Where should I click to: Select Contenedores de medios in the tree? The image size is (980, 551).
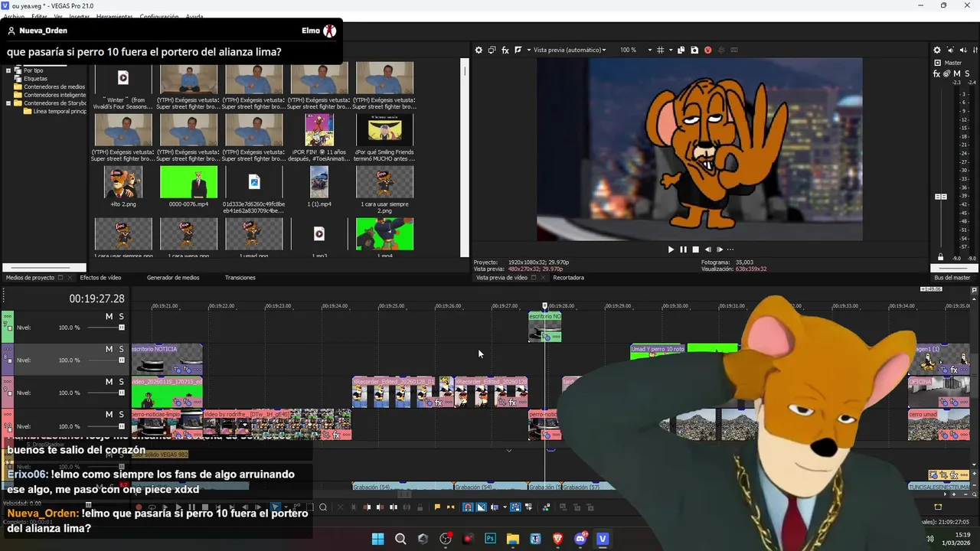pyautogui.click(x=54, y=87)
